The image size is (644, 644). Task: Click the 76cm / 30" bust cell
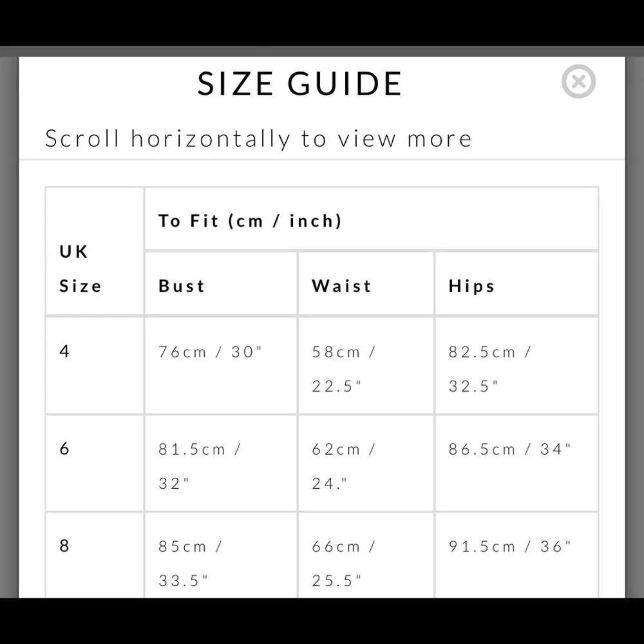211,352
